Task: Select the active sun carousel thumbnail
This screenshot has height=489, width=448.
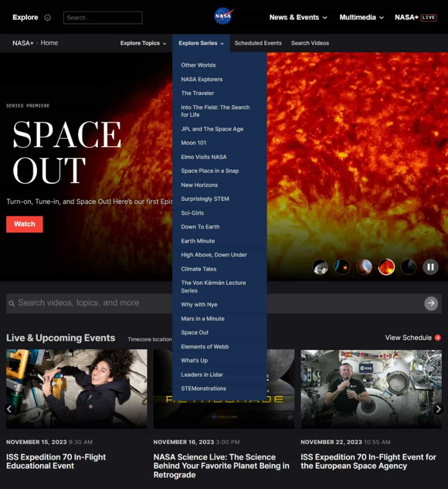Action: 386,267
